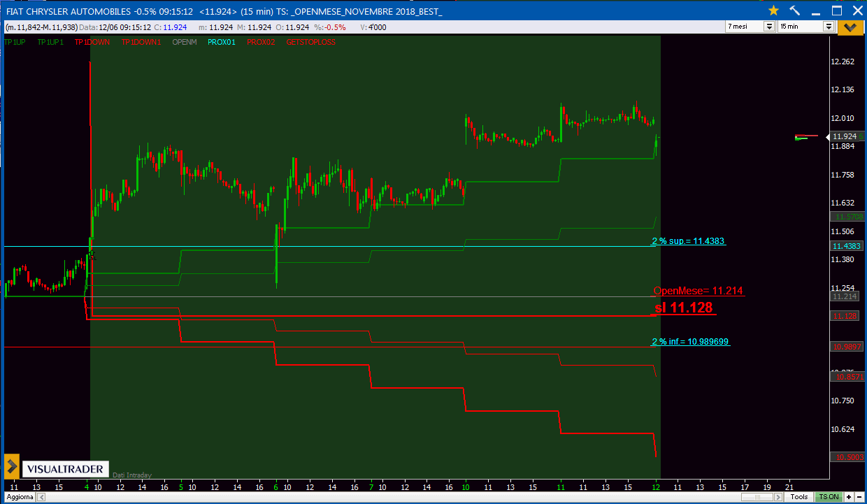Select the TP1DOWN indicator label
Screen dimensions: 867x504
pyautogui.click(x=92, y=42)
